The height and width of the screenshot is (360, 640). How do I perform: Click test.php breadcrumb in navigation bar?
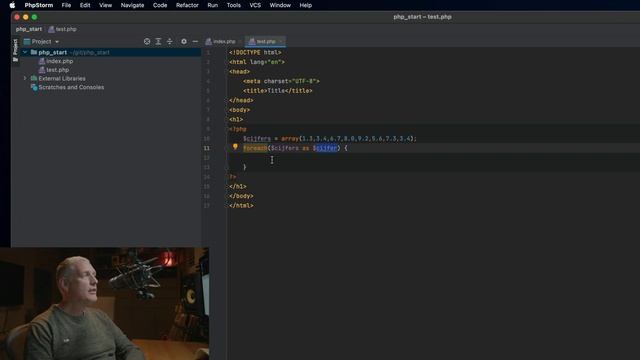[x=62, y=29]
